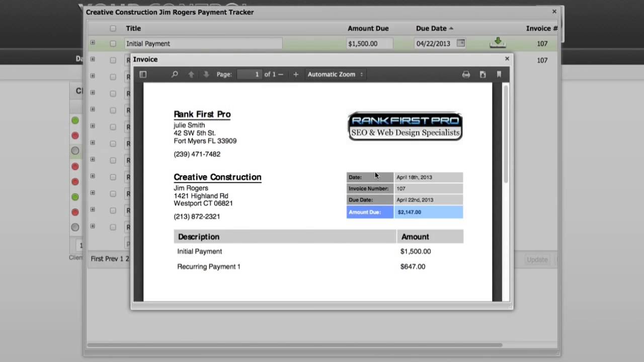Click the greyed Update button
This screenshot has height=362, width=644.
(x=537, y=260)
